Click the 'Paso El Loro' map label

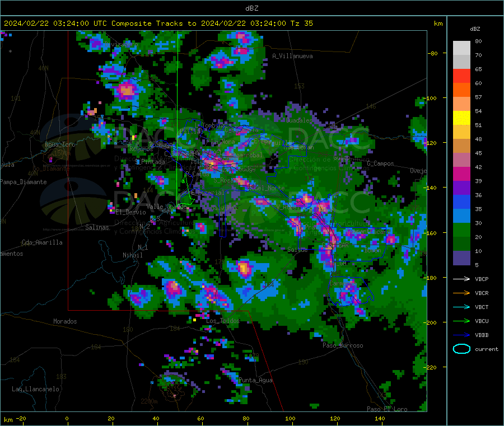coord(388,409)
